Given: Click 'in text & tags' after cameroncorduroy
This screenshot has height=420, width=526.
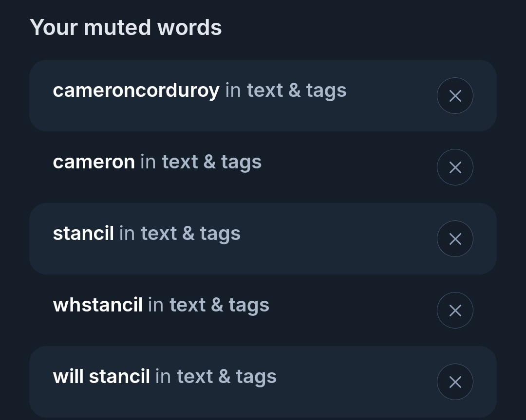Looking at the screenshot, I should click(x=286, y=91).
